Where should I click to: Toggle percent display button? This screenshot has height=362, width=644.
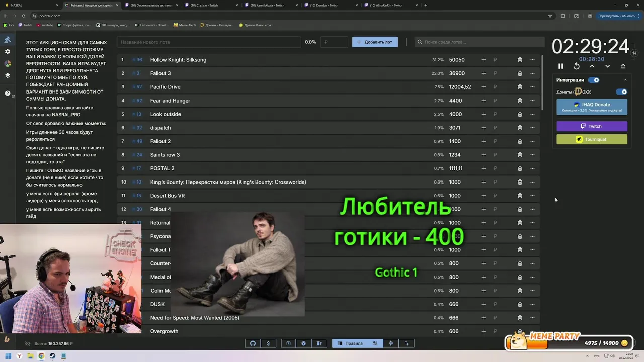coord(375,343)
